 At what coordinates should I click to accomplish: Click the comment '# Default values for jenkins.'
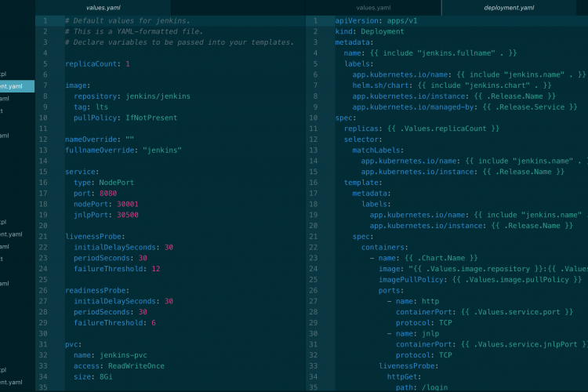tap(128, 20)
